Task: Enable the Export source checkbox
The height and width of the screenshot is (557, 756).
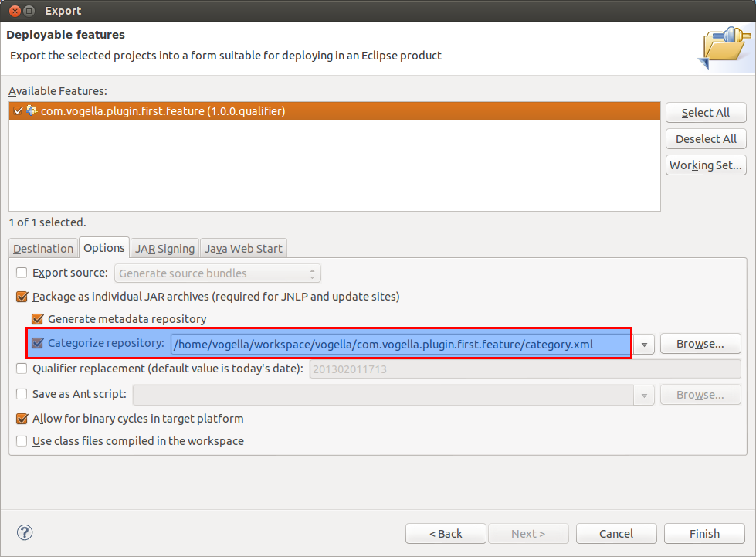Action: [x=22, y=273]
